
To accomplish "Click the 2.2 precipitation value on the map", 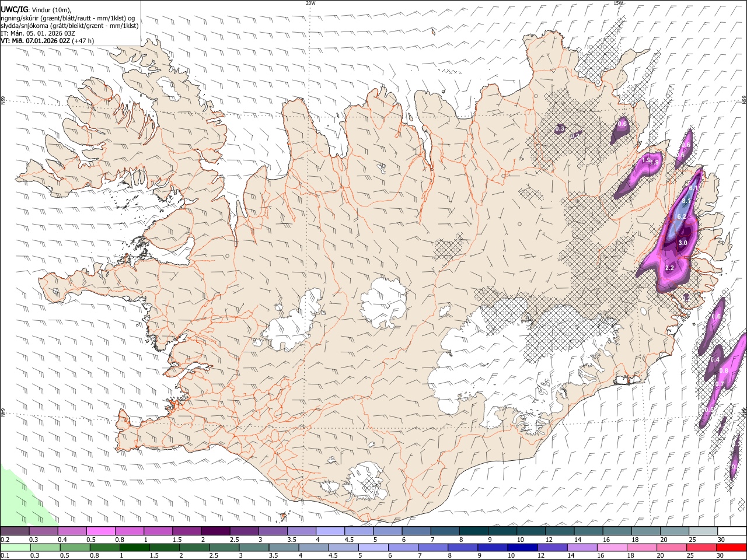I will [670, 268].
